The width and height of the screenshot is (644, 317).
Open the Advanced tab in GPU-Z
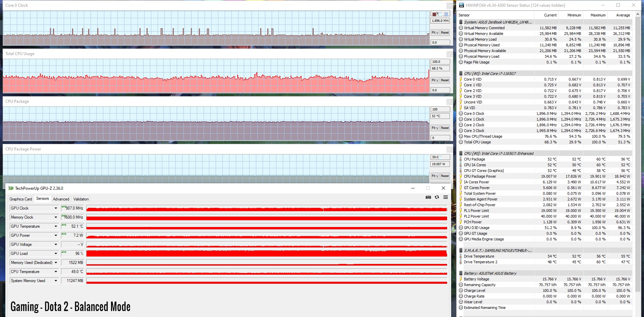(61, 199)
